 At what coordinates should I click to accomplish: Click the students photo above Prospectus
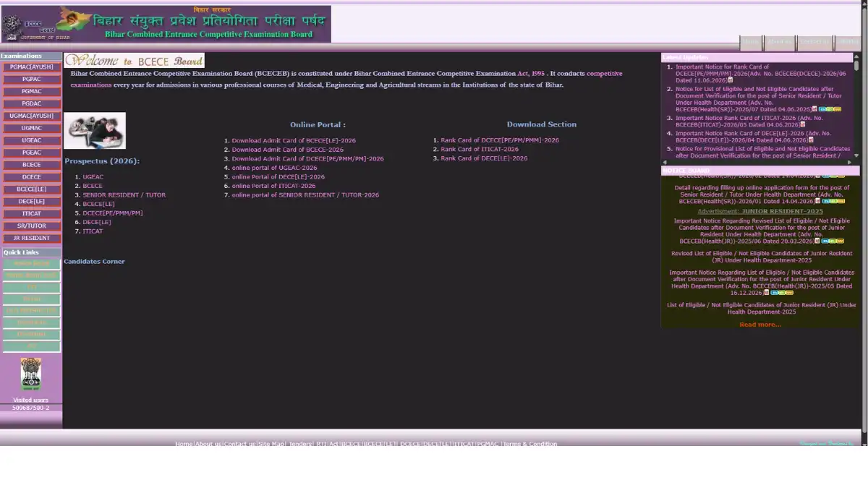(x=95, y=131)
